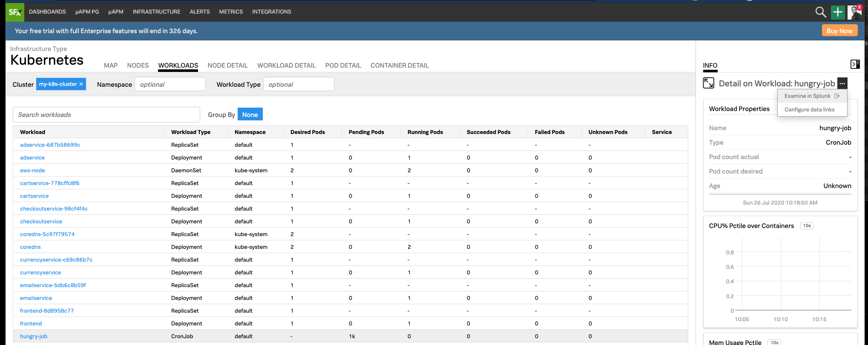Sort by Service column header
Viewport: 868px width, 345px height.
point(662,132)
